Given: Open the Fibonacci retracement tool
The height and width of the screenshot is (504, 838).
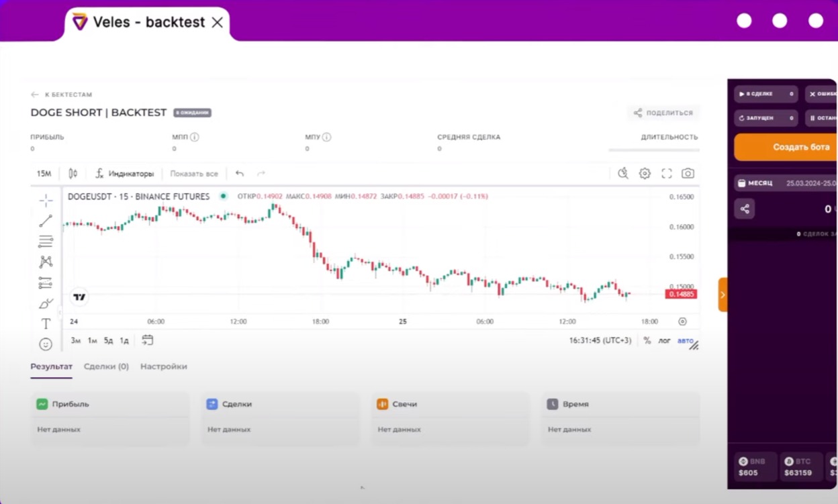Looking at the screenshot, I should point(46,242).
